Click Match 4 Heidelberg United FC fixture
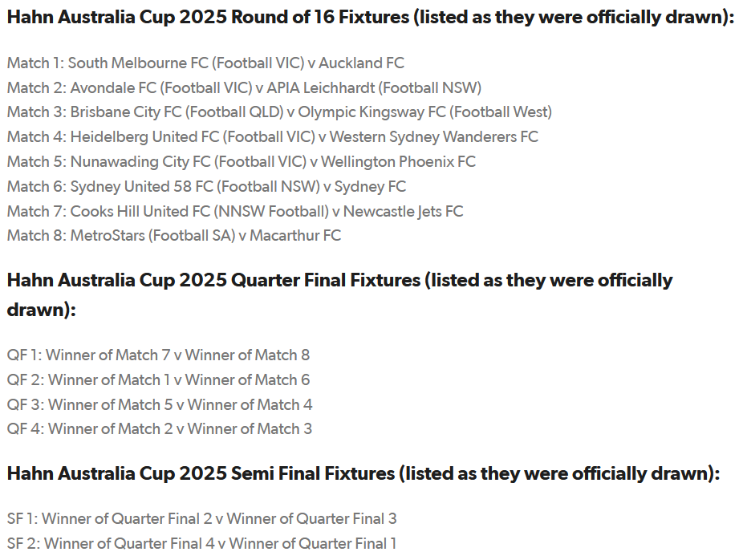Screen dimensions: 739x560 [273, 137]
